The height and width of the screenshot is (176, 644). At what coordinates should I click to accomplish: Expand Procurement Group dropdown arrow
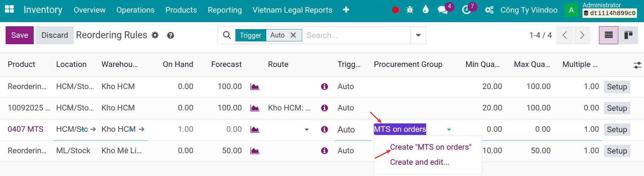click(x=449, y=130)
